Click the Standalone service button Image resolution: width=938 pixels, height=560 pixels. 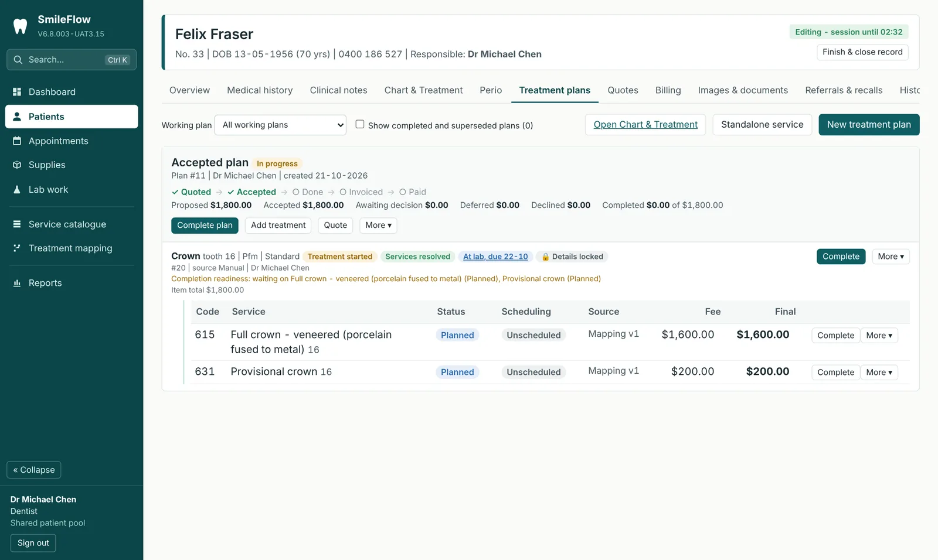pos(762,125)
